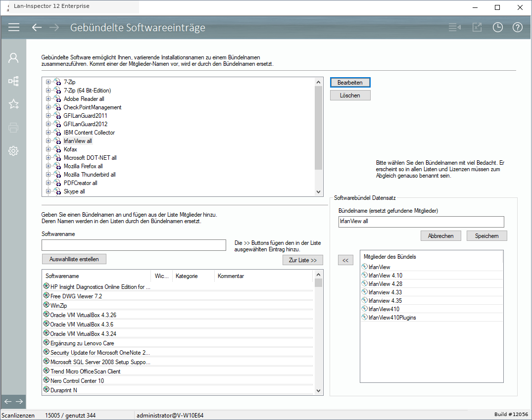Click the icon beside Trend Micro OfficeScan Client
The width and height of the screenshot is (532, 420).
47,370
